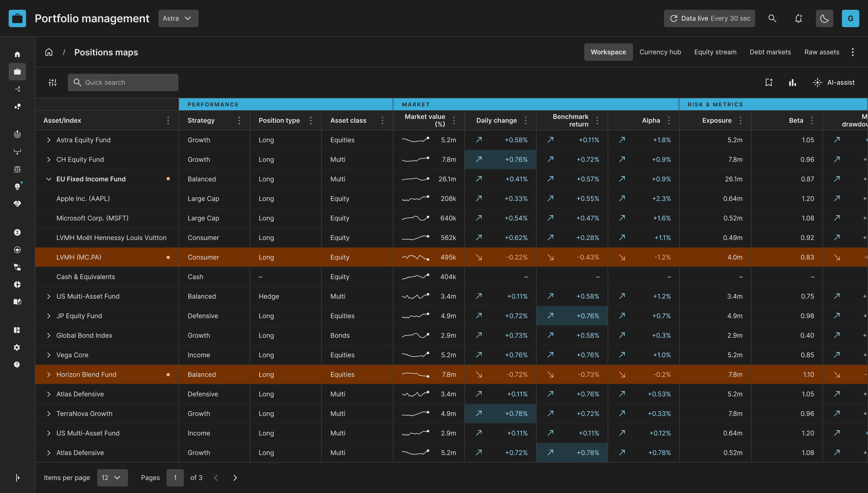Open the items per page dropdown

112,478
